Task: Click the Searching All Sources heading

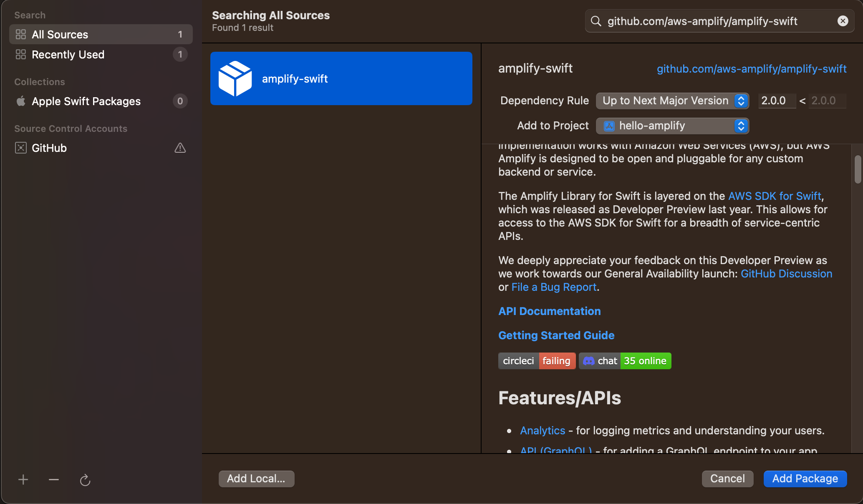Action: [271, 15]
